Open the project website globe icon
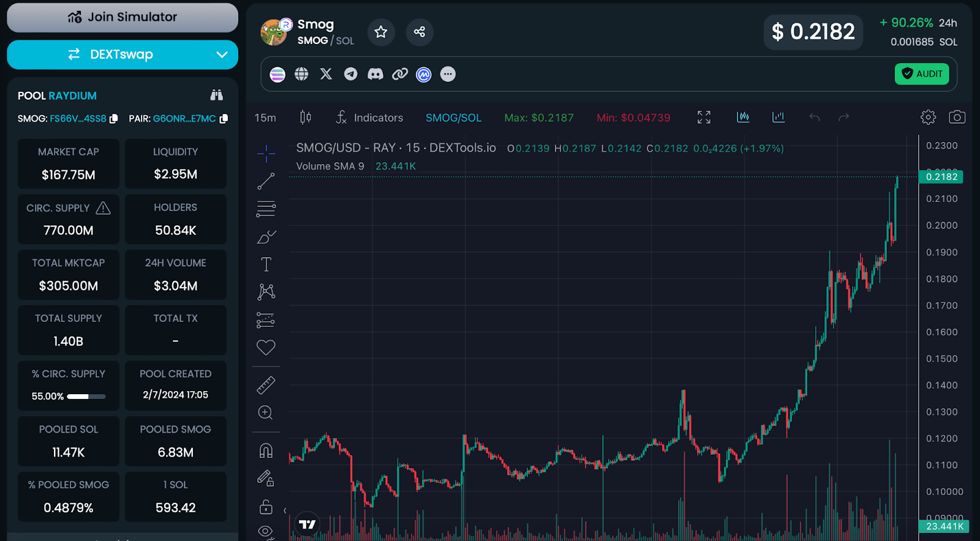 [301, 74]
